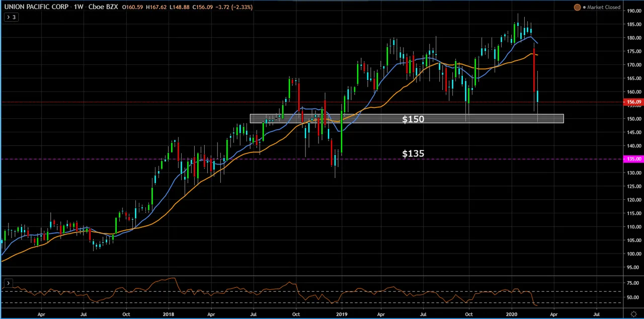Expand the RSI pane legend arrow
This screenshot has height=319, width=644.
pyautogui.click(x=8, y=283)
